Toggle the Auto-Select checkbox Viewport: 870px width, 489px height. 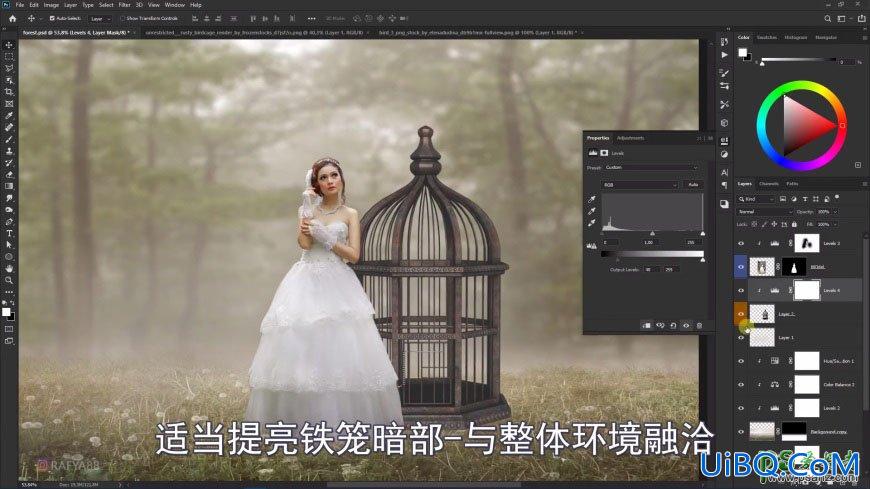point(52,18)
